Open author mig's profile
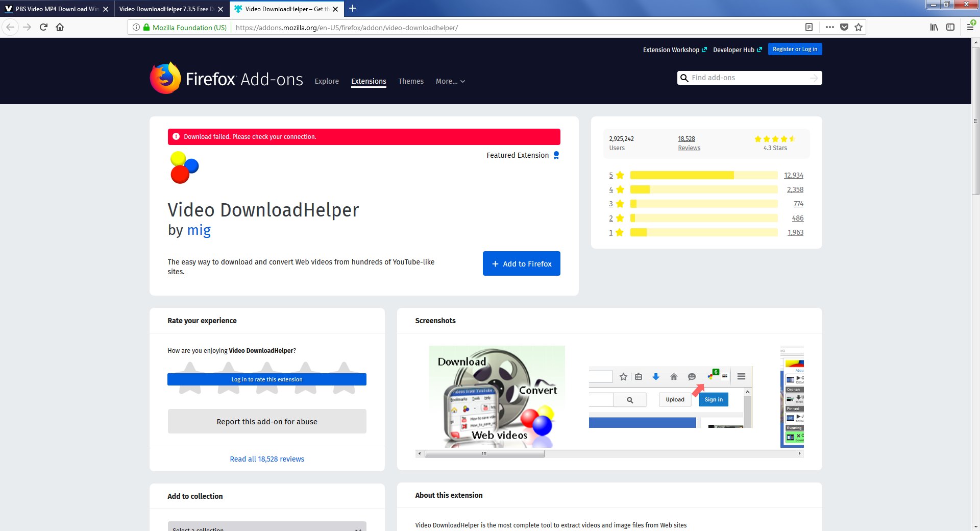 point(199,230)
